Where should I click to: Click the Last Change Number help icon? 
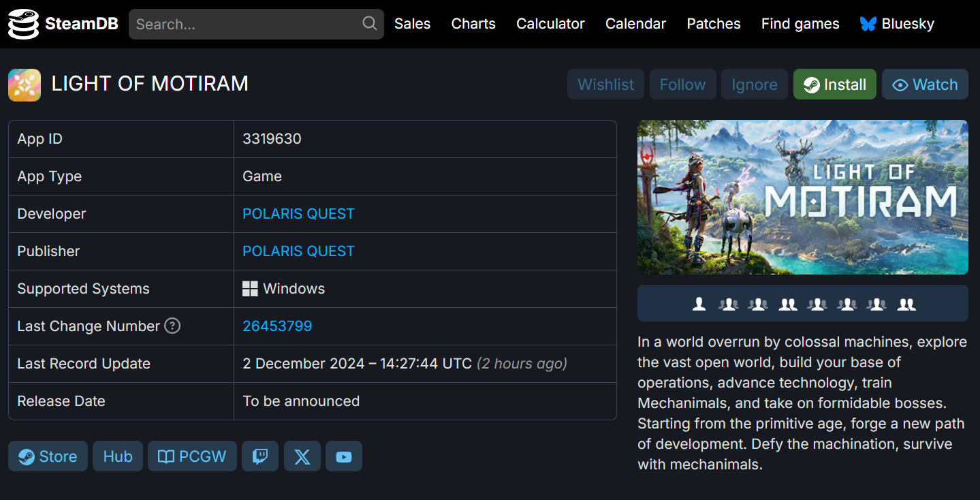click(172, 326)
